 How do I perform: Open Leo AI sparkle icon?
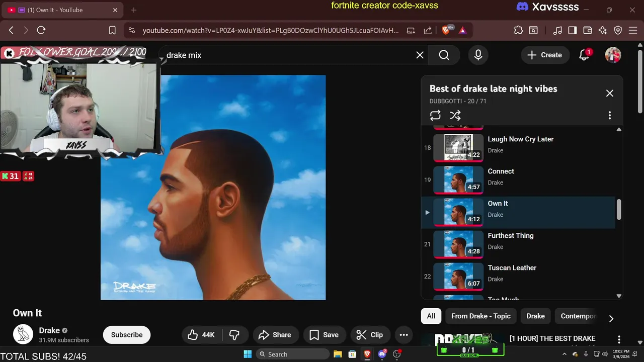point(602,30)
